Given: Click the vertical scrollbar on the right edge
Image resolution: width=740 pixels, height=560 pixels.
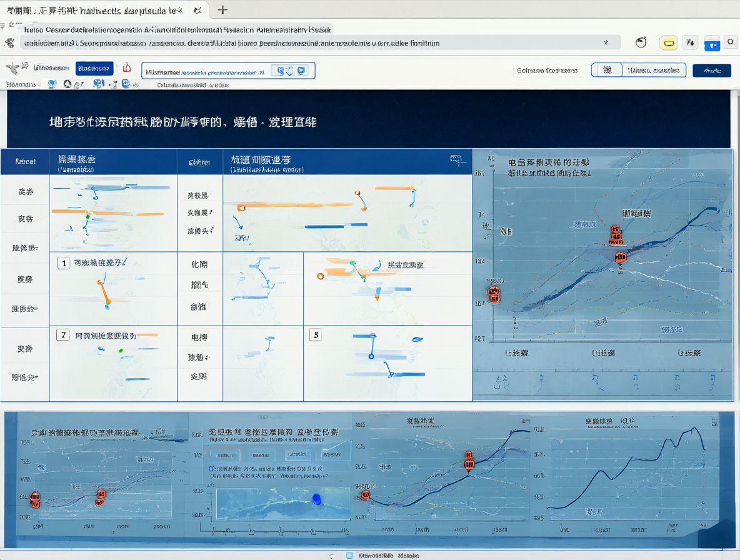Looking at the screenshot, I should tap(736, 246).
